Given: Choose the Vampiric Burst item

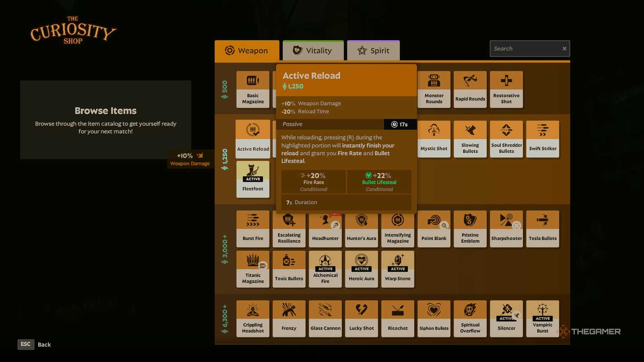Looking at the screenshot, I should (x=543, y=319).
